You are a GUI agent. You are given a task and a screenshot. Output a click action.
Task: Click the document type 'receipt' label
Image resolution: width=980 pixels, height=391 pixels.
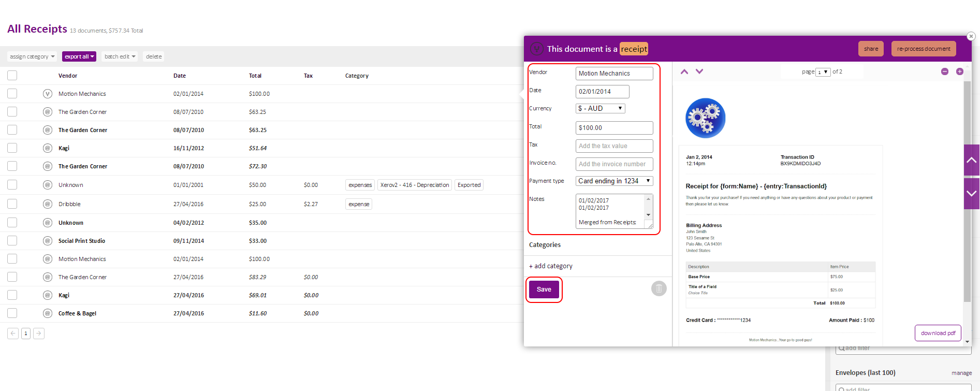pyautogui.click(x=634, y=49)
